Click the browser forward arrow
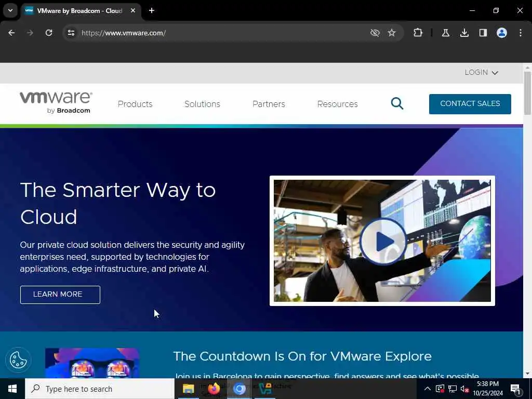Image resolution: width=532 pixels, height=399 pixels. tap(30, 33)
